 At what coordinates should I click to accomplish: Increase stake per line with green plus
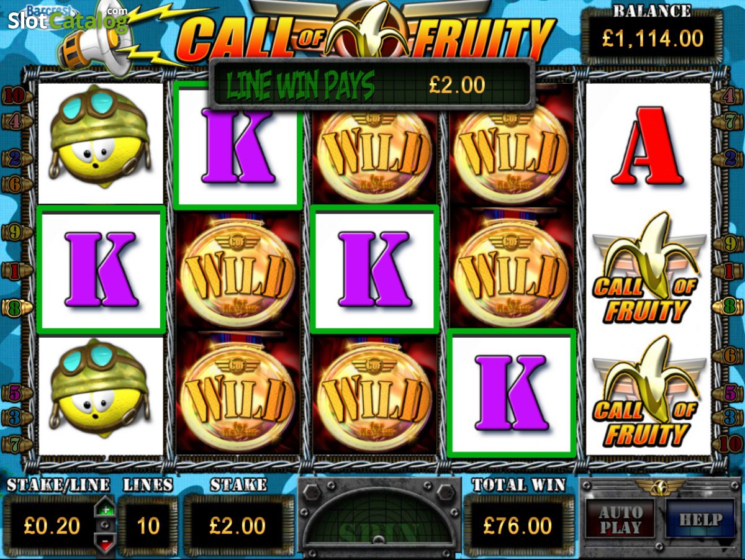pos(106,509)
